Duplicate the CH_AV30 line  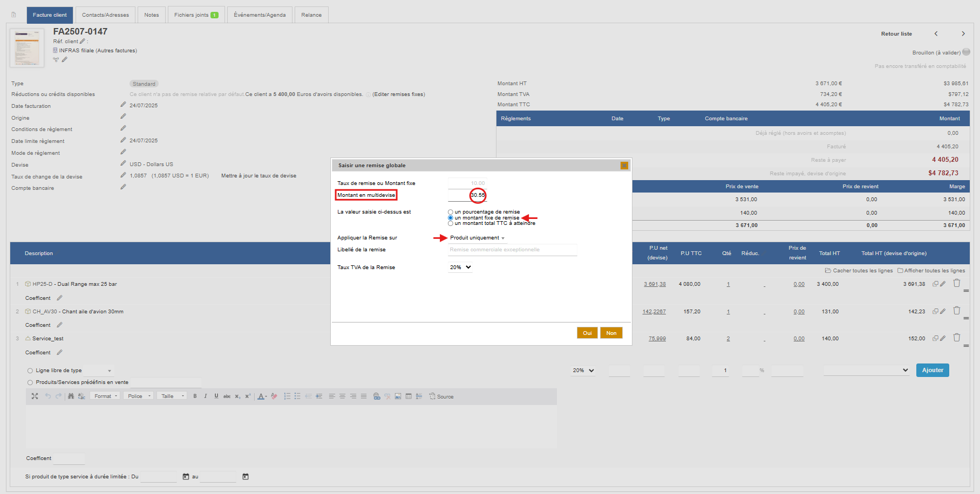point(936,311)
